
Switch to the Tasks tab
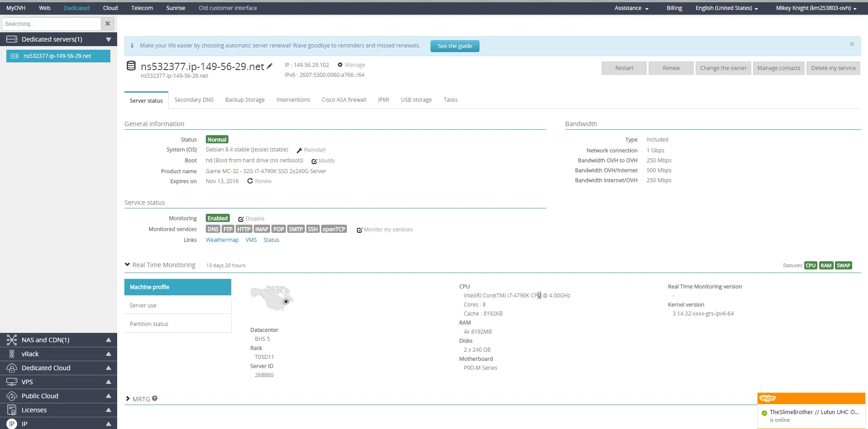[451, 100]
